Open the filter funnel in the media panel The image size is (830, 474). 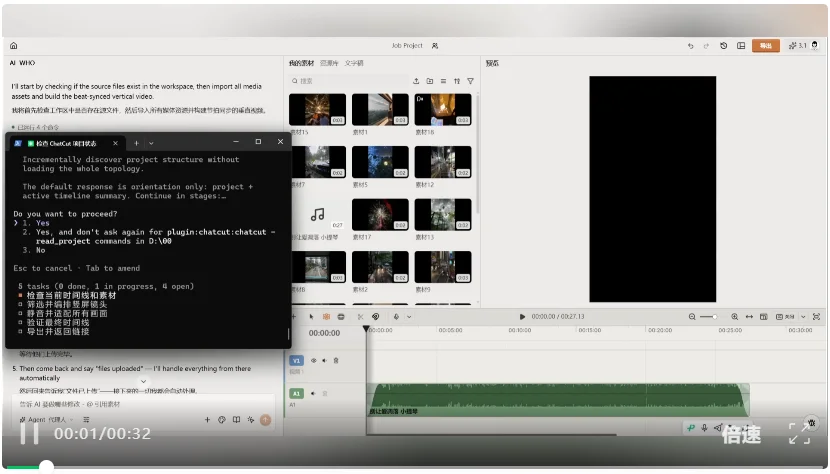470,81
